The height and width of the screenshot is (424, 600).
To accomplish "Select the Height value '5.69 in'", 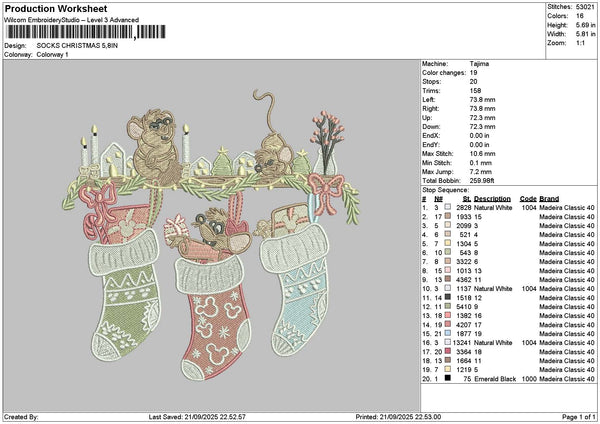I will tap(585, 25).
